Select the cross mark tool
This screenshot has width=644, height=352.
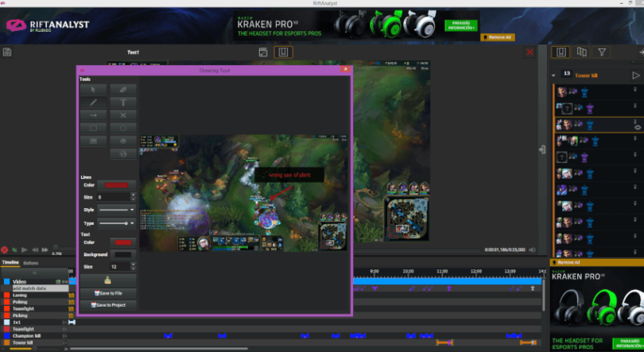tap(122, 115)
